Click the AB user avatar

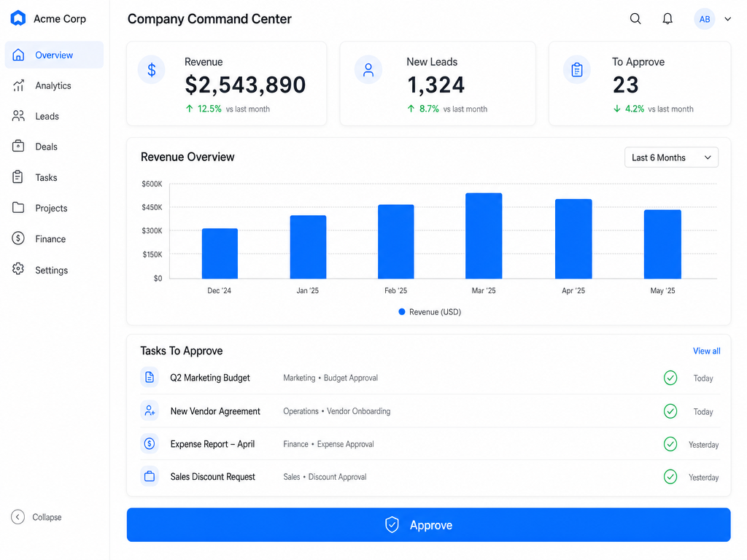704,19
